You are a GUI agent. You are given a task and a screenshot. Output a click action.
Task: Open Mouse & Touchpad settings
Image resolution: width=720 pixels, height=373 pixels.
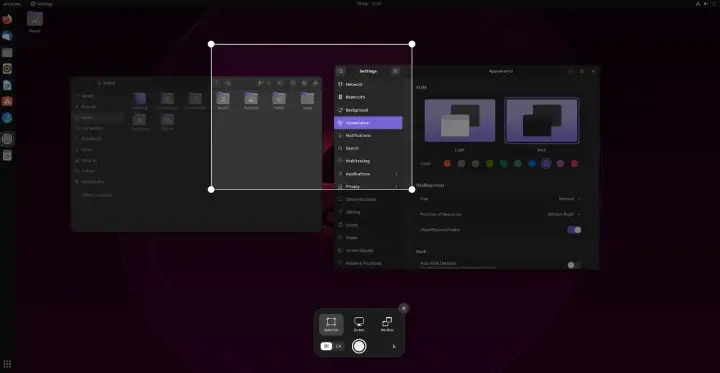[x=368, y=263]
